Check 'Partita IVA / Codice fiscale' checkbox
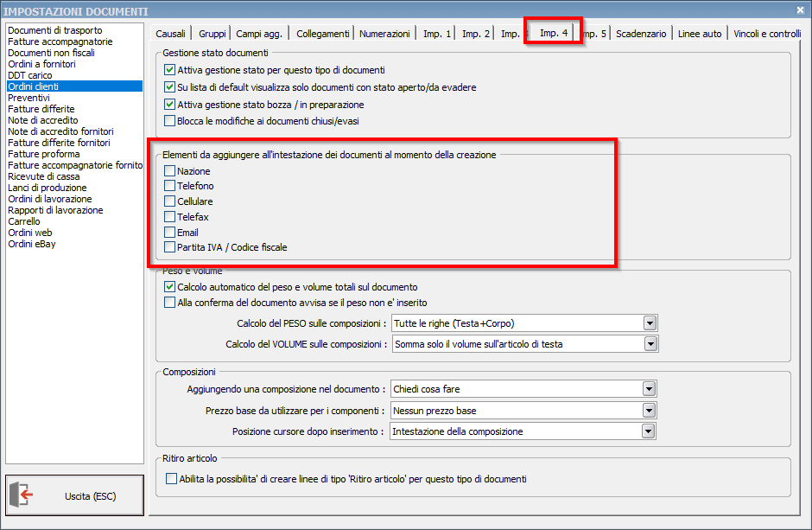The image size is (812, 530). pos(169,247)
